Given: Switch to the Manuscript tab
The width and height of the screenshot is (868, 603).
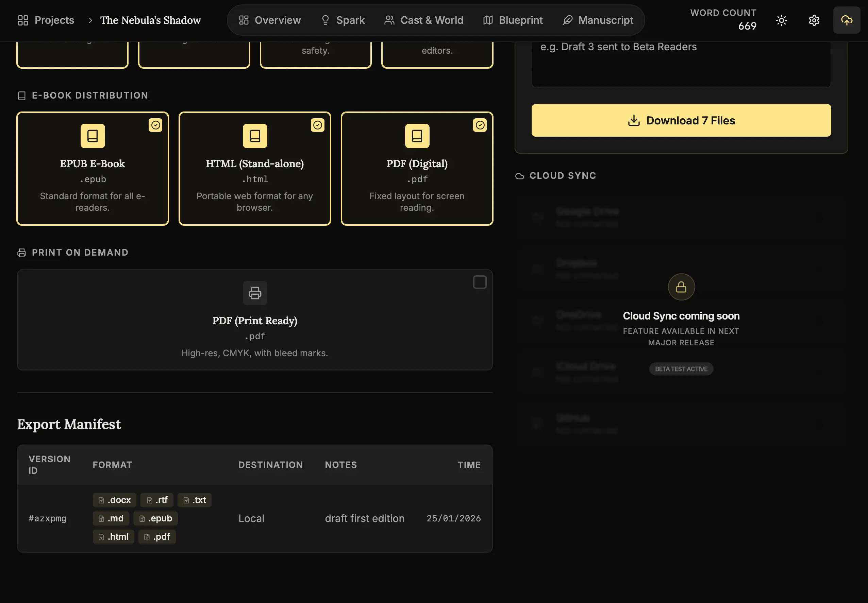Looking at the screenshot, I should pyautogui.click(x=598, y=20).
